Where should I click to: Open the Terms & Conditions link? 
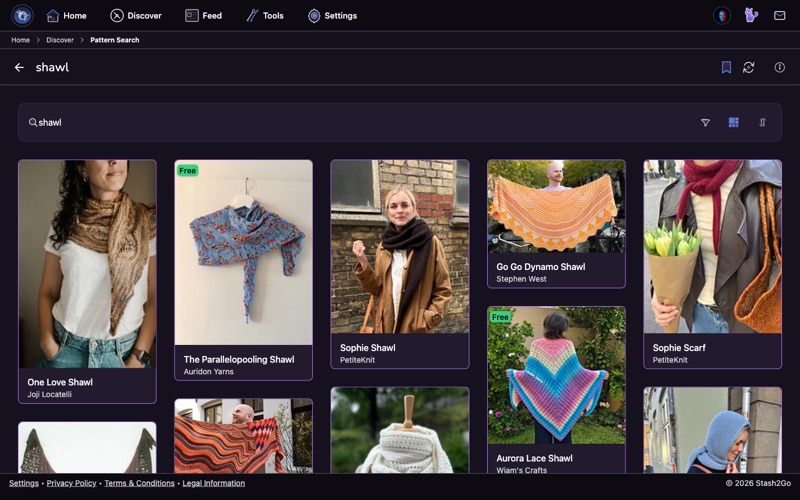click(x=139, y=483)
